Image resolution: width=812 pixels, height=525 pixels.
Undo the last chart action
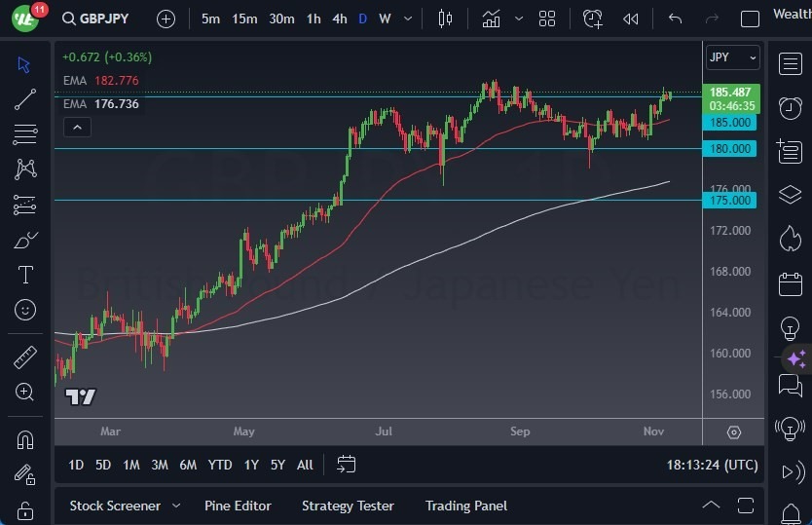point(675,19)
